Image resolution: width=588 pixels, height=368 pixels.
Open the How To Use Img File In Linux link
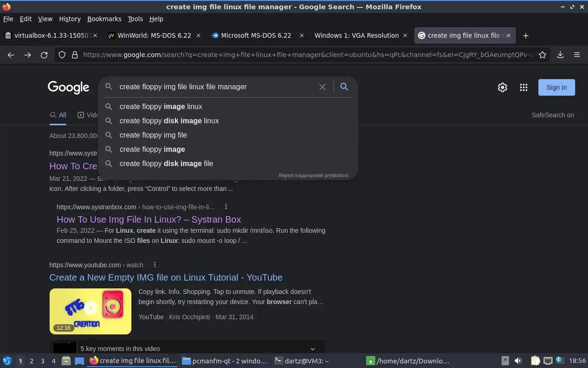point(149,219)
